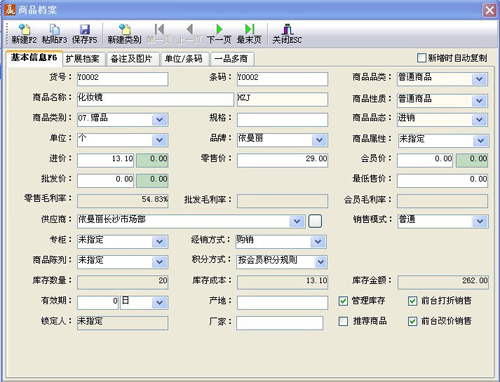Click 有效期 number field

(98, 303)
